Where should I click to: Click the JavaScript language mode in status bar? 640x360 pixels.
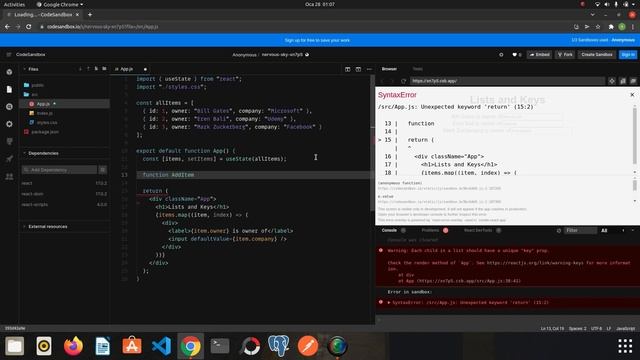625,329
